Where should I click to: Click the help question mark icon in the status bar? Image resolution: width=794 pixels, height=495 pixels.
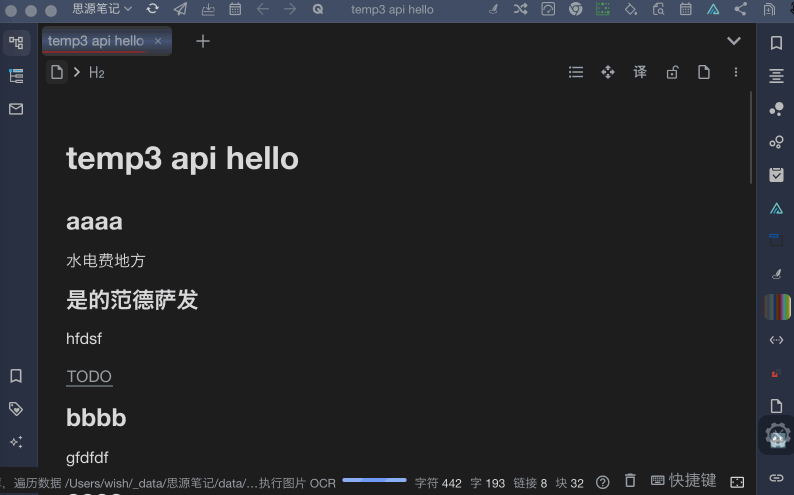point(603,482)
